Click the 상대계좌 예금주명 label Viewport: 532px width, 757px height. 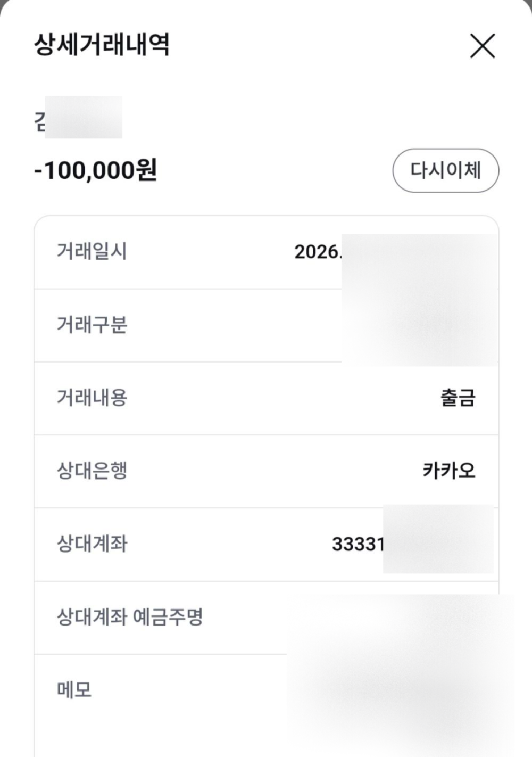point(130,617)
